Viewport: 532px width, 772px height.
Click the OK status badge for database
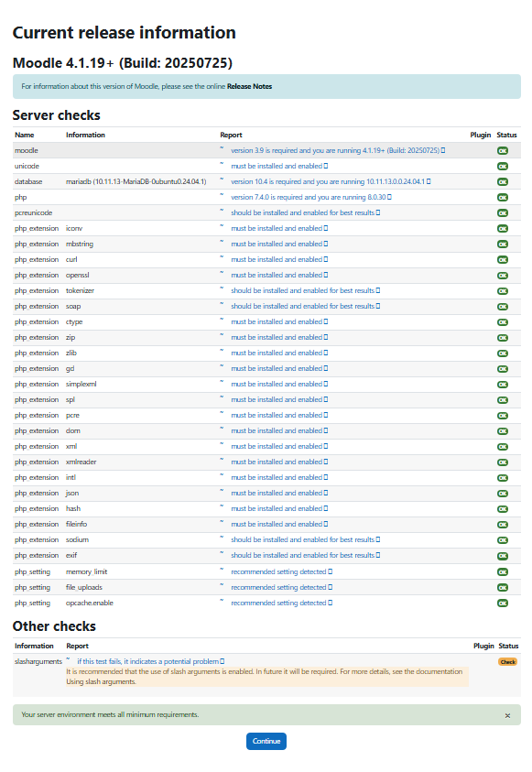pyautogui.click(x=503, y=182)
